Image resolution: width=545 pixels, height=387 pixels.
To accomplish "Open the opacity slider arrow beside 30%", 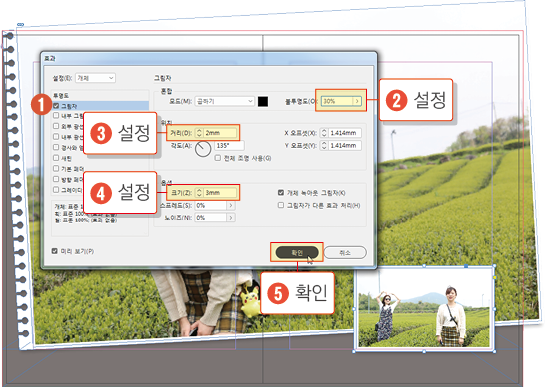I will pos(357,101).
